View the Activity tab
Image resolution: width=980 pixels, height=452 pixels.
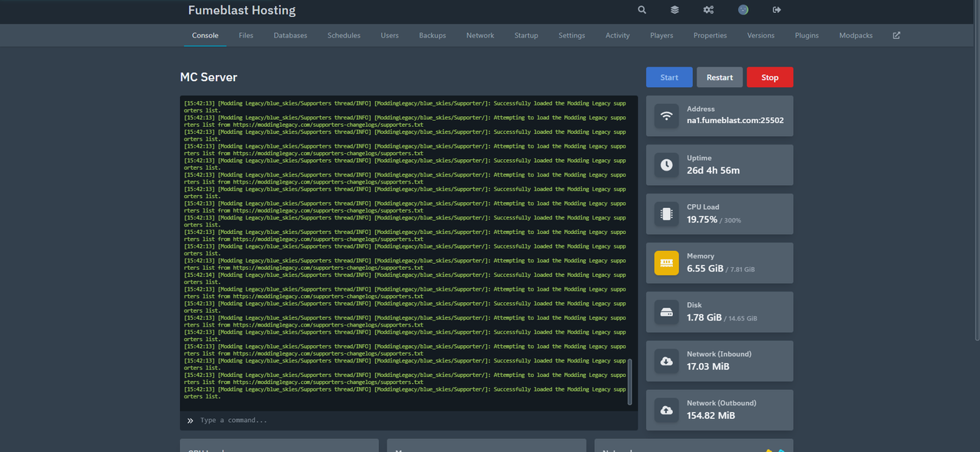617,35
